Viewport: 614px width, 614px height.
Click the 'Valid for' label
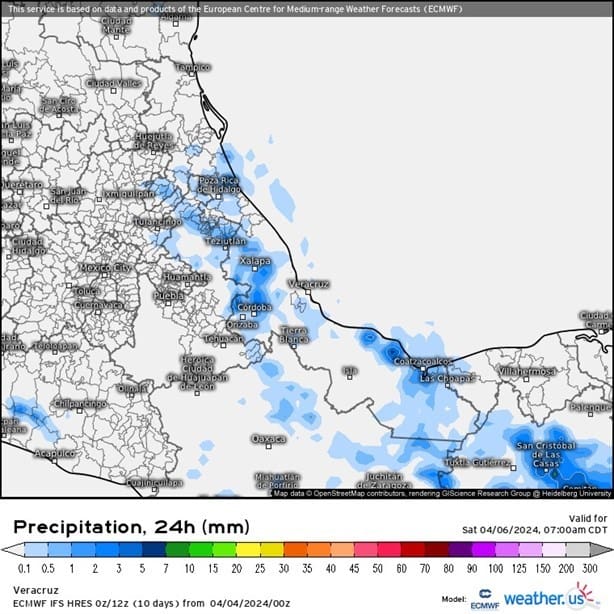pos(588,518)
